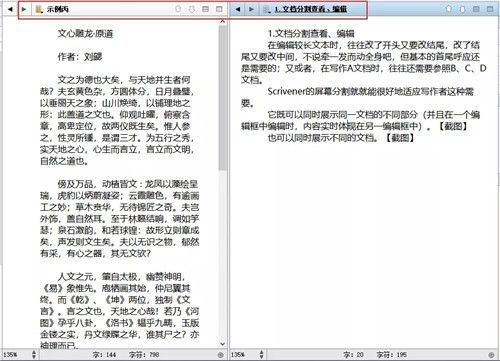This screenshot has height=361, width=500.
Task: Click left footer word count 字: 144
Action: (x=104, y=355)
